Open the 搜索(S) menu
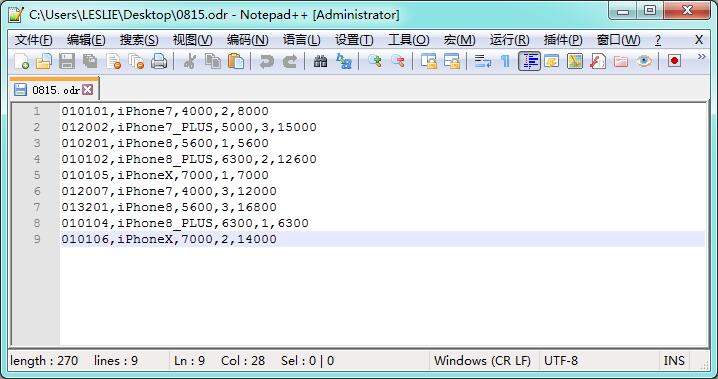 pos(139,40)
